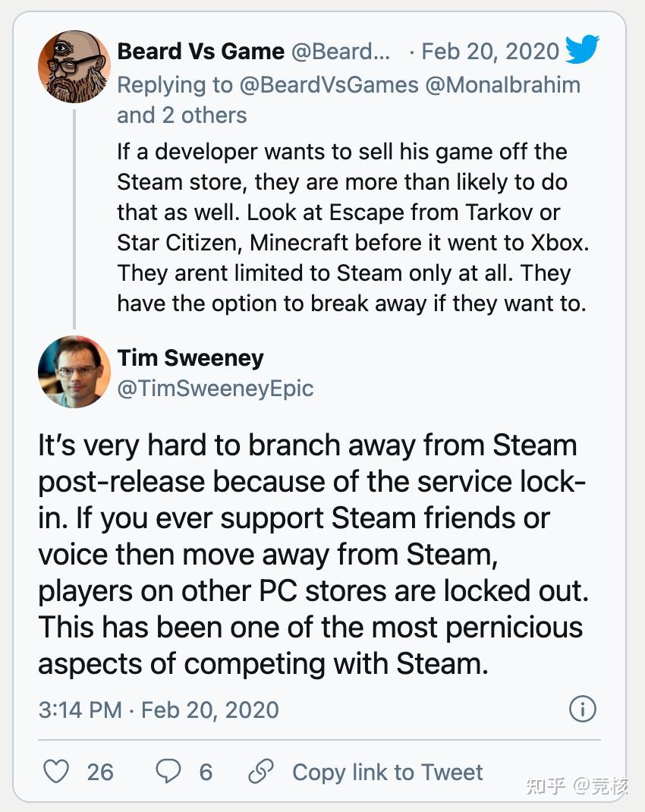Open replies via the speech bubble icon

[x=168, y=772]
